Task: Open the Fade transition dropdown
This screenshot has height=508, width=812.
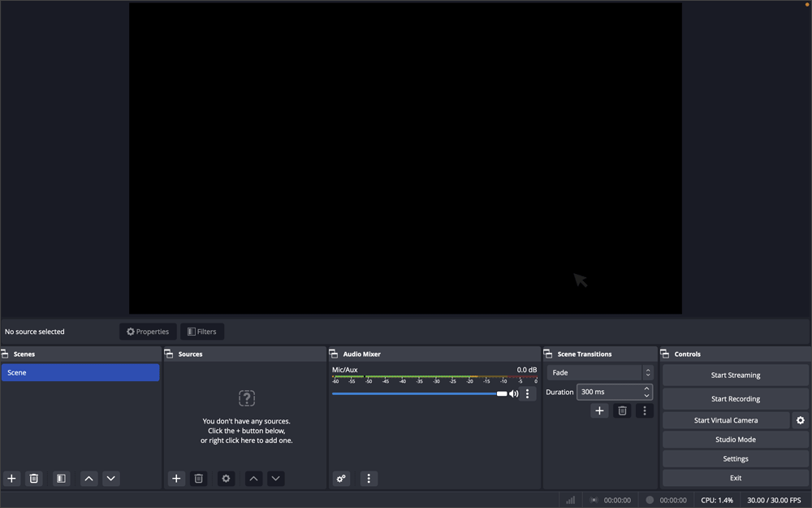Action: coord(595,371)
